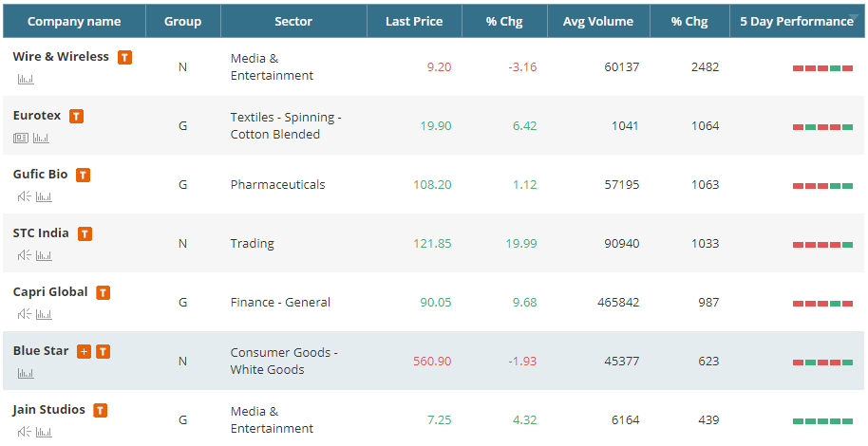Click STC India 5 day performance bar
The image size is (868, 446).
pyautogui.click(x=822, y=245)
